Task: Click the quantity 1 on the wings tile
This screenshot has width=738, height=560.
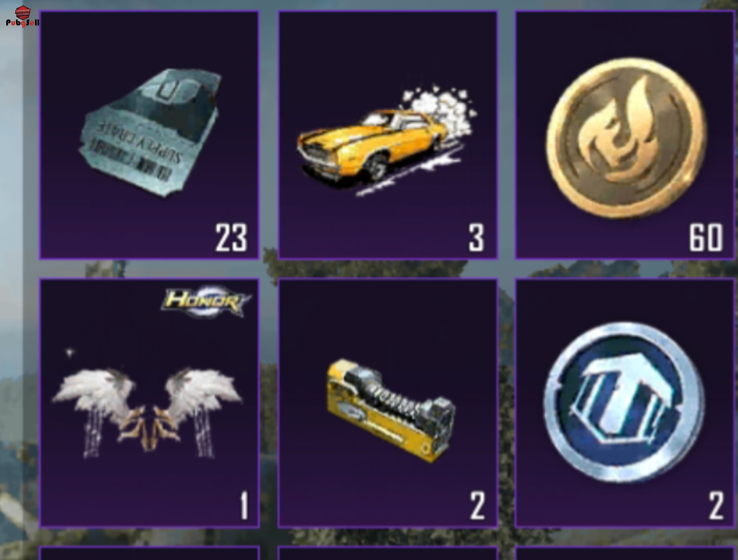Action: [245, 505]
